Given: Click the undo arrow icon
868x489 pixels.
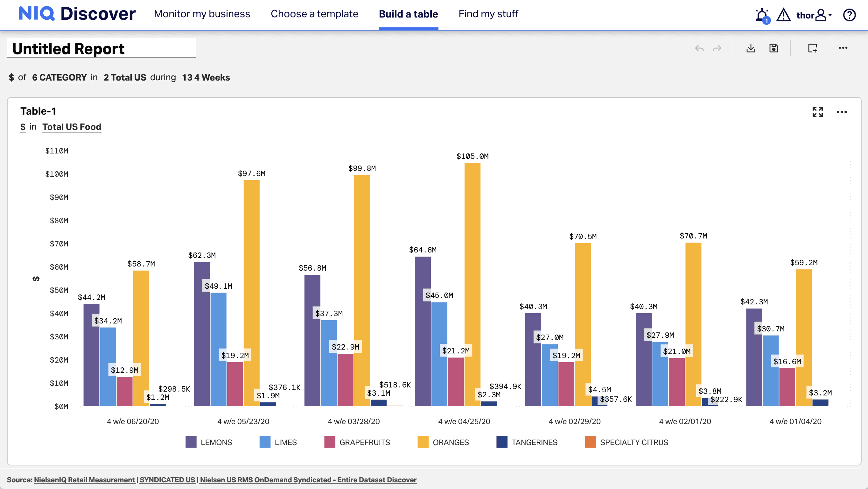Looking at the screenshot, I should click(699, 48).
